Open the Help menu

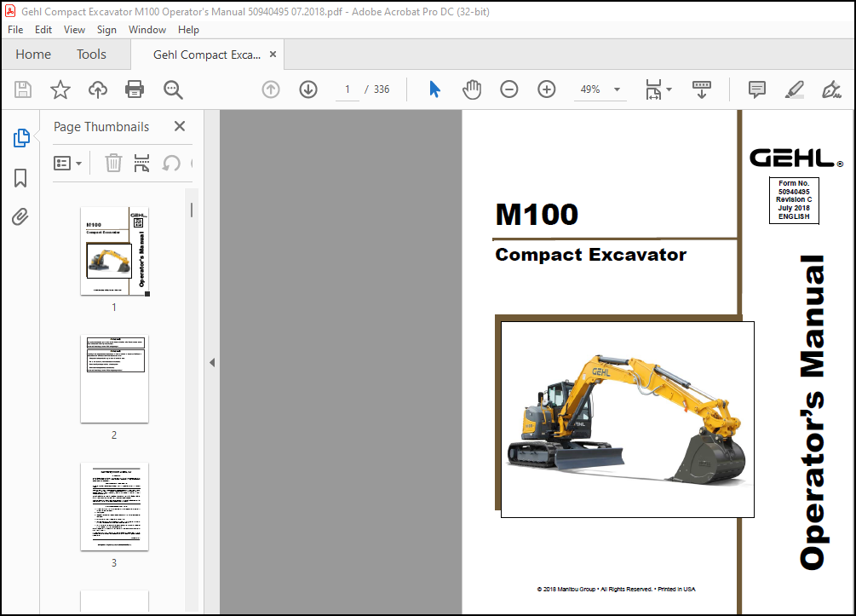pyautogui.click(x=188, y=30)
